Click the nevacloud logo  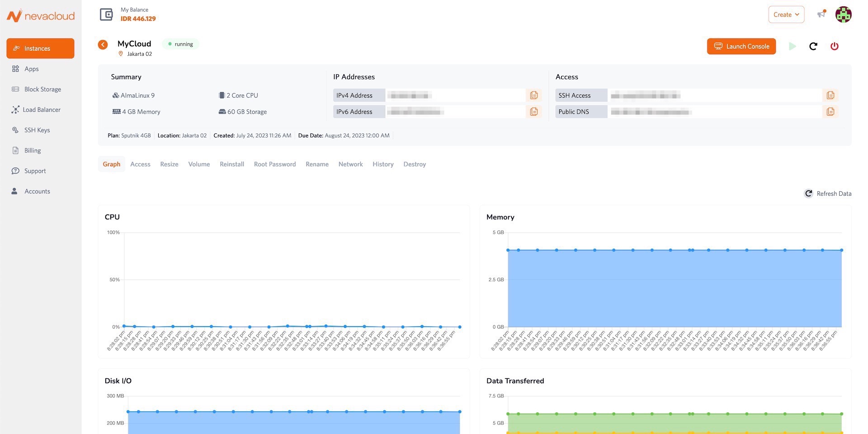[x=41, y=16]
